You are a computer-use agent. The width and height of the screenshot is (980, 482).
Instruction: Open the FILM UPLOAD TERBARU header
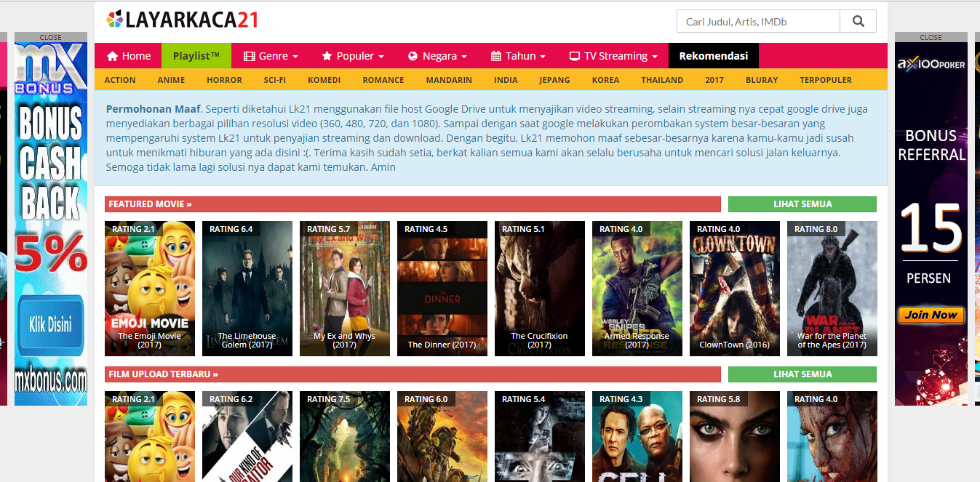[413, 374]
